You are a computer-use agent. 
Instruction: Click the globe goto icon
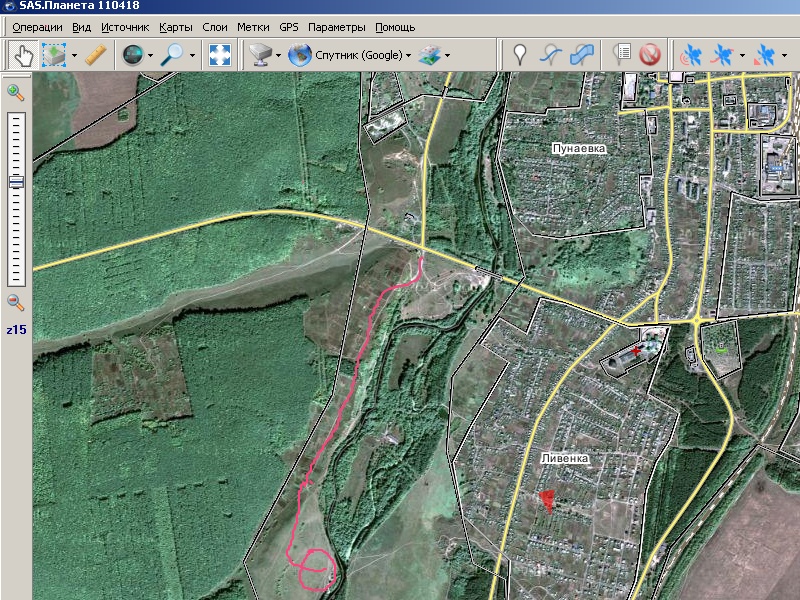[131, 54]
